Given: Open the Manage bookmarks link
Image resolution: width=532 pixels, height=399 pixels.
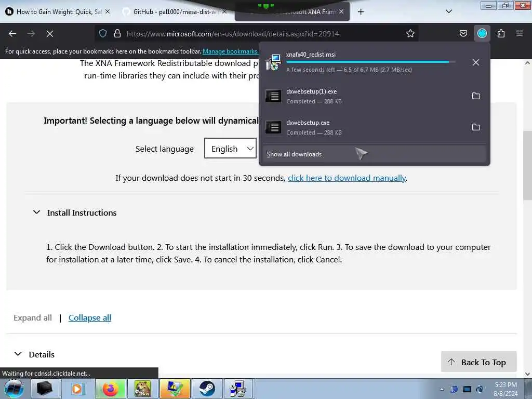Looking at the screenshot, I should coord(231,51).
